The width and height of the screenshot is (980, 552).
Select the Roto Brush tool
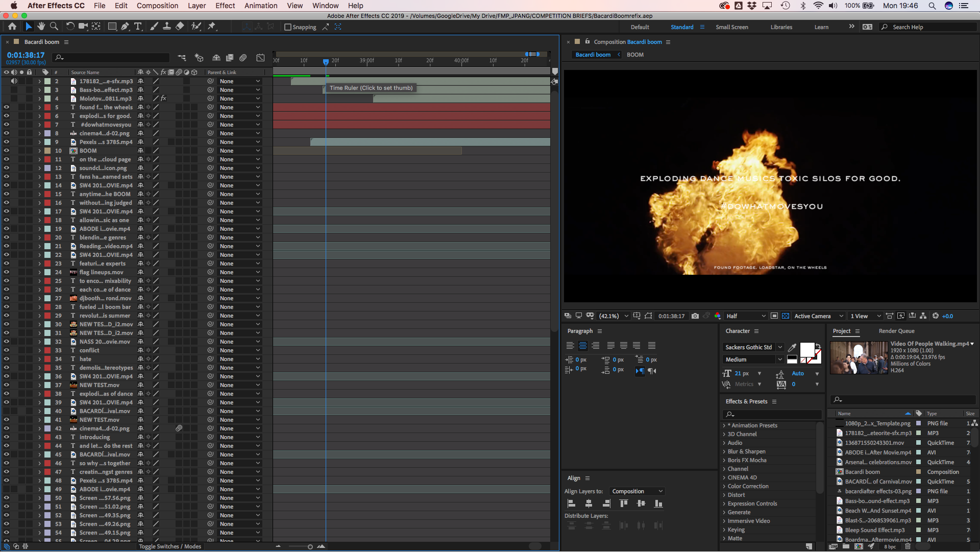pos(196,27)
